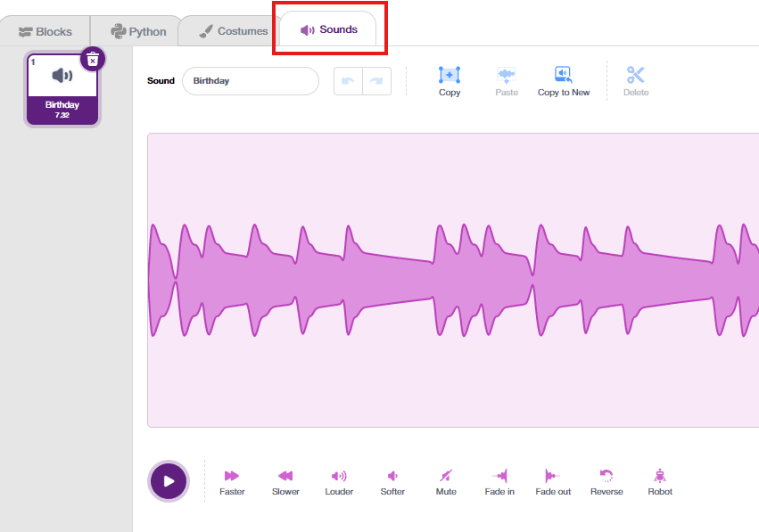Make the sound Softer
Image resolution: width=759 pixels, height=532 pixels.
point(392,481)
